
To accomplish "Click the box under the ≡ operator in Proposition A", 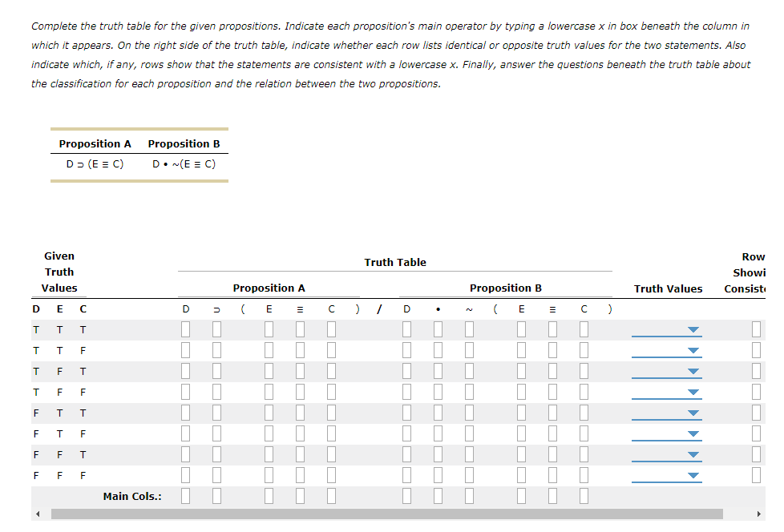I will click(x=299, y=329).
